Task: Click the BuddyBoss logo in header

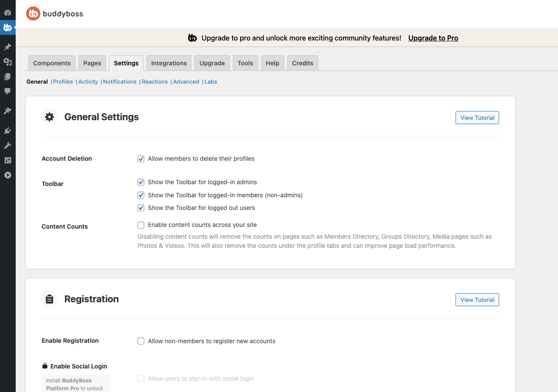Action: click(54, 14)
